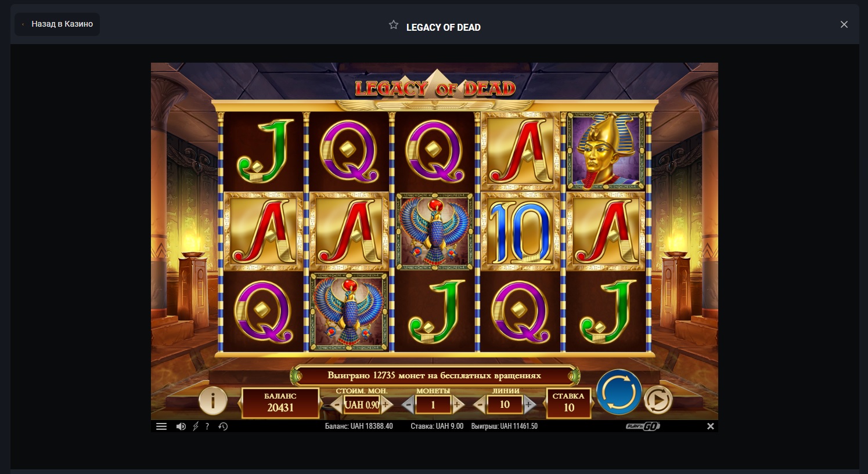Screen dimensions: 868x474
Task: Increase coin value with plus arrow
Action: pyautogui.click(x=386, y=405)
